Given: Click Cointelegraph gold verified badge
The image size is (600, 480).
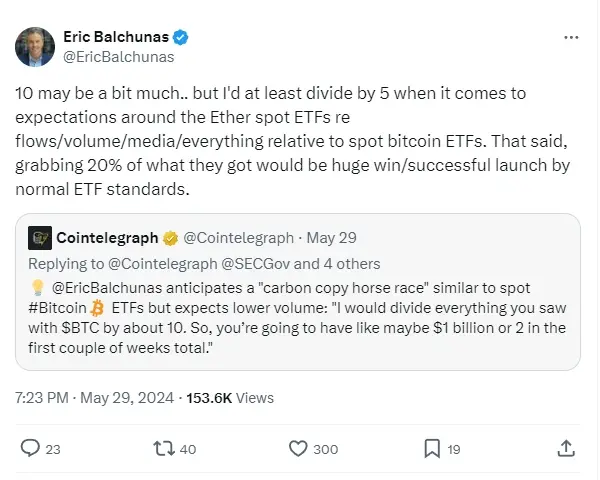Looking at the screenshot, I should coord(169,238).
